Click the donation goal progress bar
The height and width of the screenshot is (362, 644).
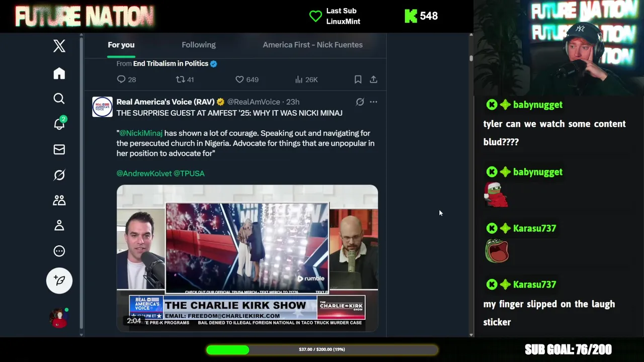coord(322,349)
